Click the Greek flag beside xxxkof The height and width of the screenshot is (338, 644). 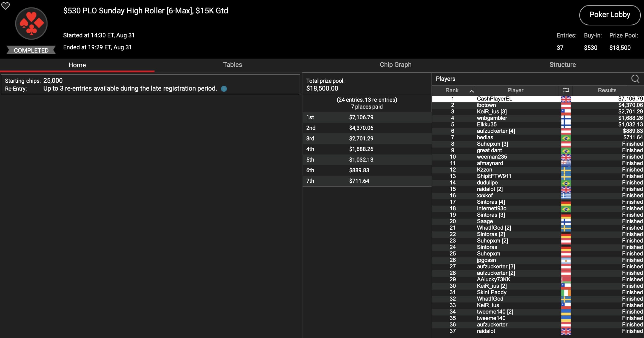566,196
